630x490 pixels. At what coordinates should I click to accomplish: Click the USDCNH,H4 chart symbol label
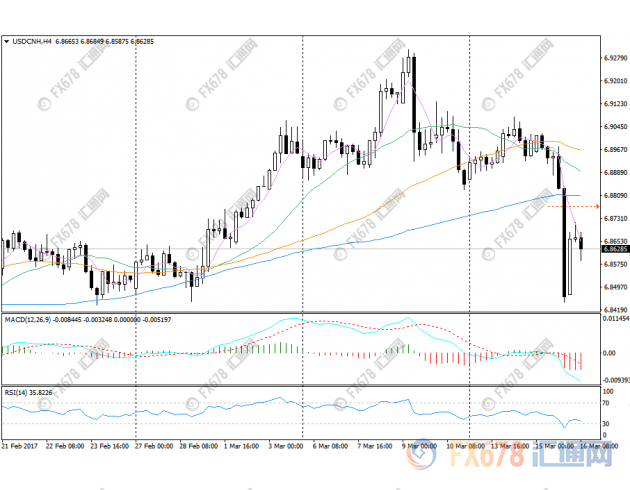click(x=33, y=41)
